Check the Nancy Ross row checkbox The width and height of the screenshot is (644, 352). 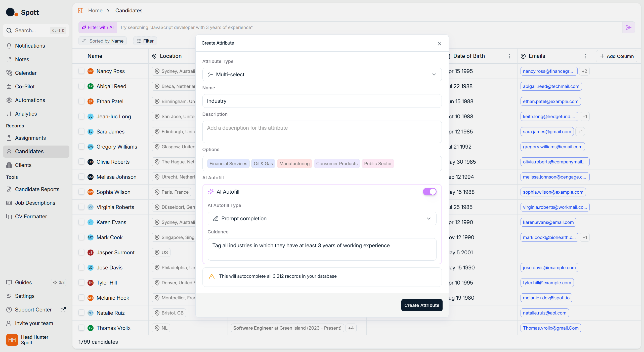81,71
